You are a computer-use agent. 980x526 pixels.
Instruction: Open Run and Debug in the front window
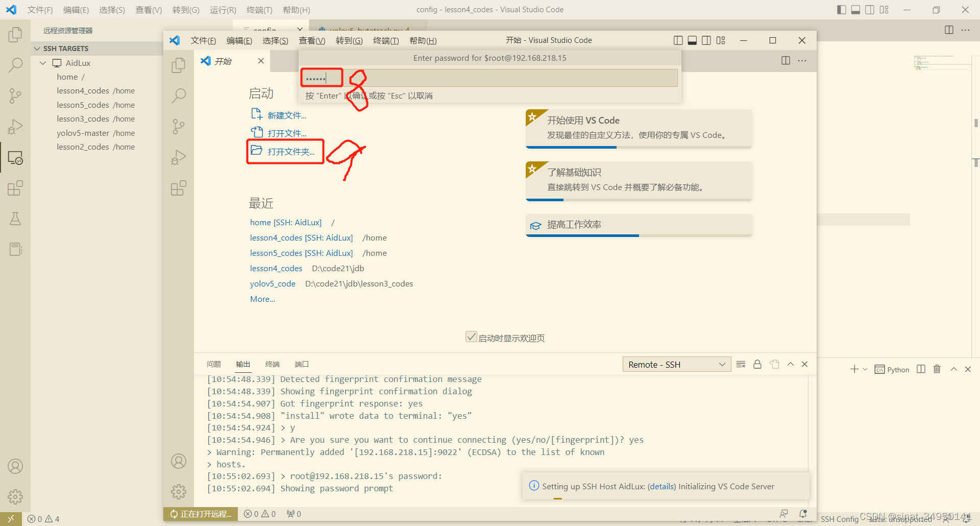[179, 157]
